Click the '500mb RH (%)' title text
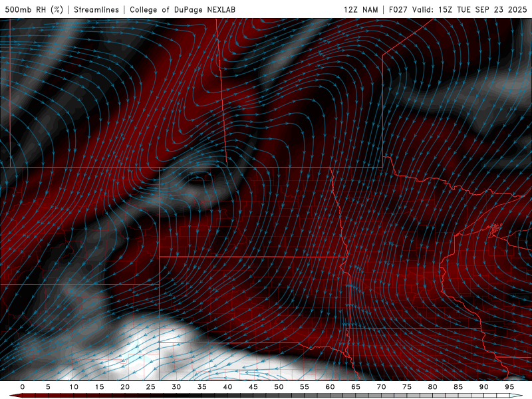Image resolution: width=532 pixels, height=399 pixels. [x=34, y=9]
